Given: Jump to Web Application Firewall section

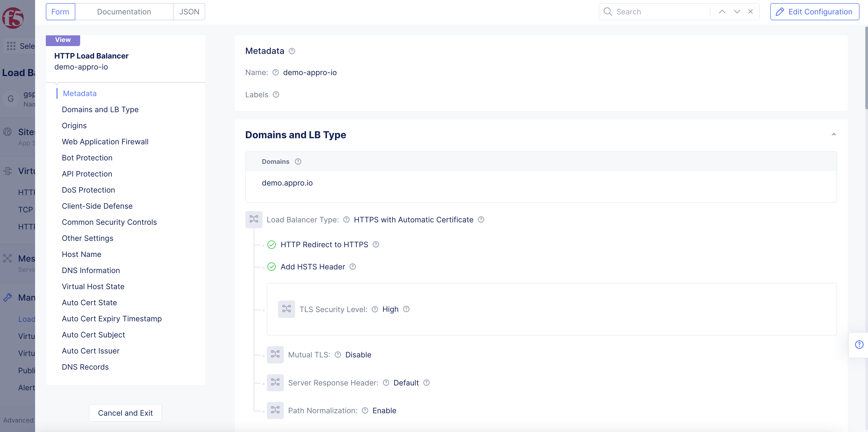Looking at the screenshot, I should point(105,142).
